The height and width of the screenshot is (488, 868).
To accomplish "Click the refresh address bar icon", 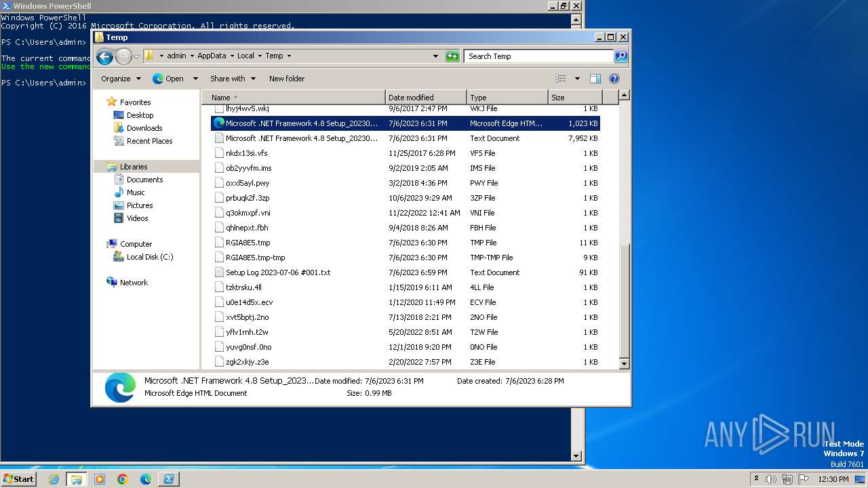I will [452, 56].
